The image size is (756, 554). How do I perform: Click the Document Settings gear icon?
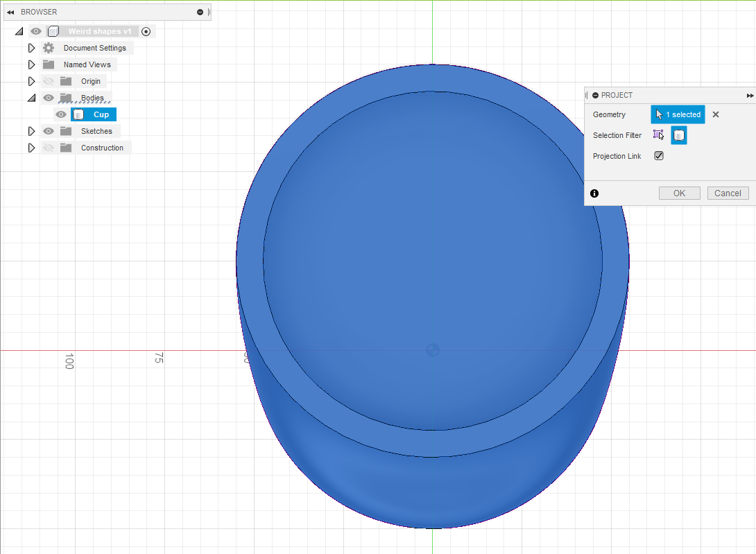pyautogui.click(x=49, y=48)
